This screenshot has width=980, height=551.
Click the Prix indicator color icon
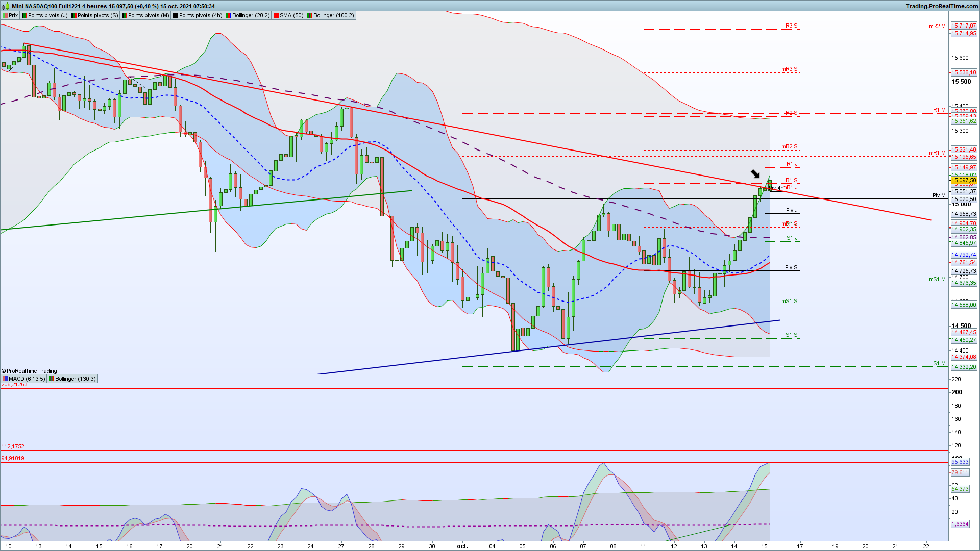tap(5, 15)
